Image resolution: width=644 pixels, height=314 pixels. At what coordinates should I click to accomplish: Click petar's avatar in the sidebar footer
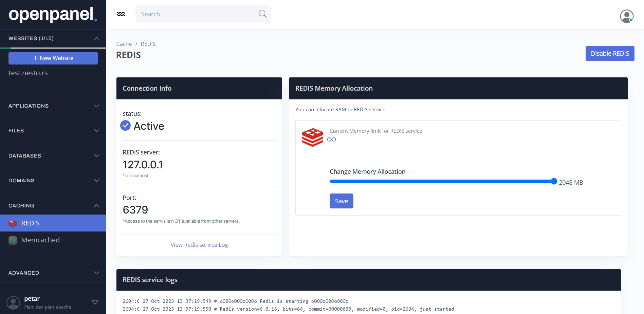(x=13, y=302)
